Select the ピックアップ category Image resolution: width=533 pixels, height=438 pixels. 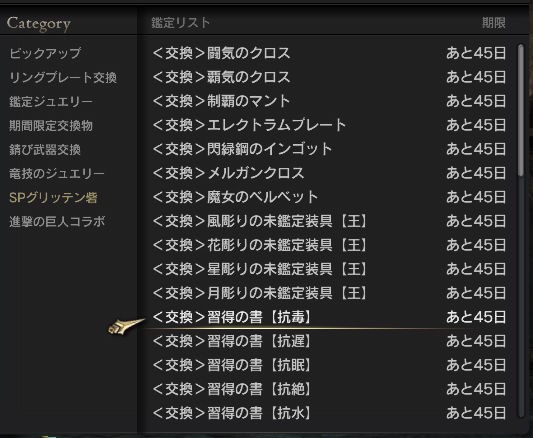[45, 53]
